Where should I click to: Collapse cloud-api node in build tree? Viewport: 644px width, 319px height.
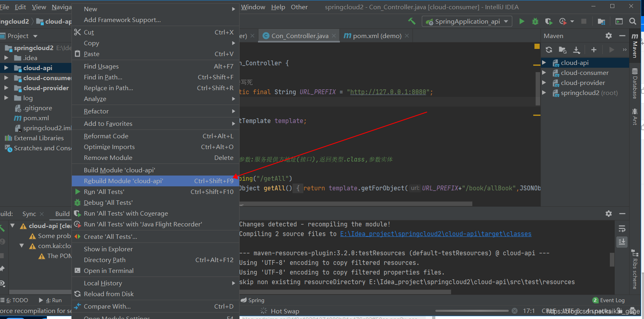[x=12, y=226]
